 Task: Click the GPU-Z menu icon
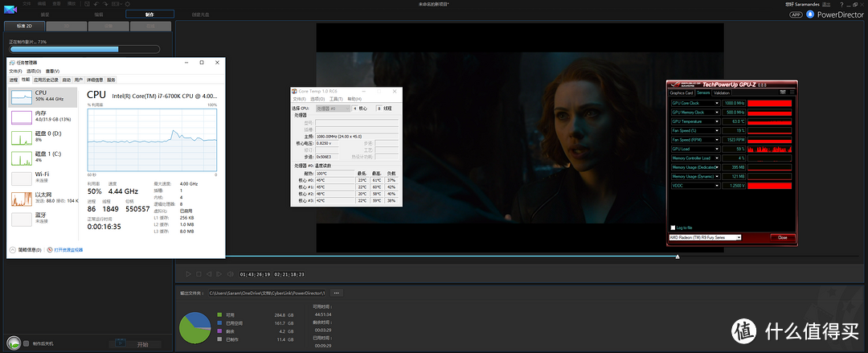click(792, 91)
